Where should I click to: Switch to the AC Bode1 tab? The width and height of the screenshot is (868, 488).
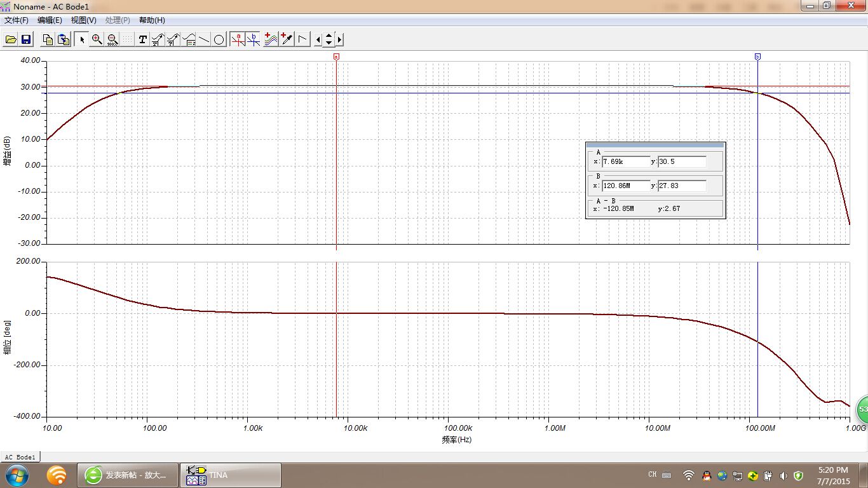pyautogui.click(x=20, y=457)
